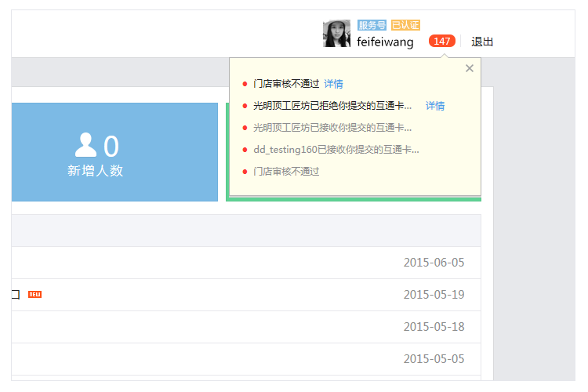Open the dd_testing160 notification
This screenshot has height=392, width=588.
(x=336, y=149)
